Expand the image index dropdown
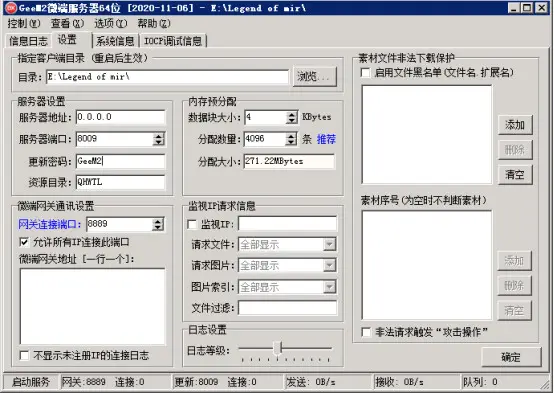The image size is (554, 393). tap(329, 287)
